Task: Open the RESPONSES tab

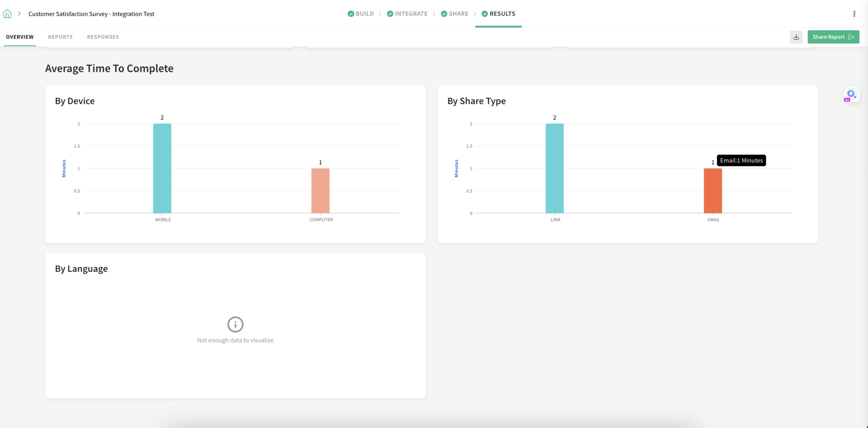Action: 103,37
